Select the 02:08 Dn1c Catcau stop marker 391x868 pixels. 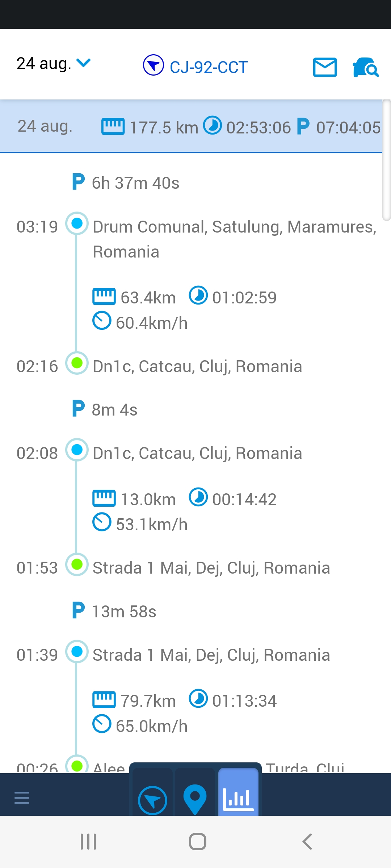pos(77,450)
